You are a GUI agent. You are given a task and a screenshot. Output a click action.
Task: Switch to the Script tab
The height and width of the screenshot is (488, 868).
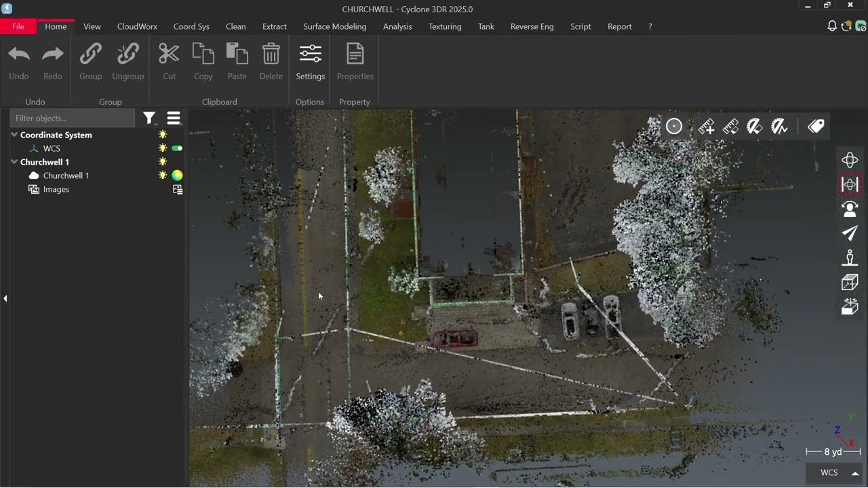580,26
